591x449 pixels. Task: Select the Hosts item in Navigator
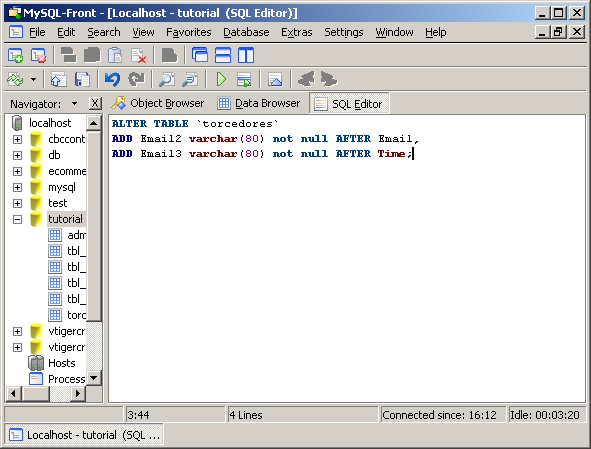(x=62, y=363)
